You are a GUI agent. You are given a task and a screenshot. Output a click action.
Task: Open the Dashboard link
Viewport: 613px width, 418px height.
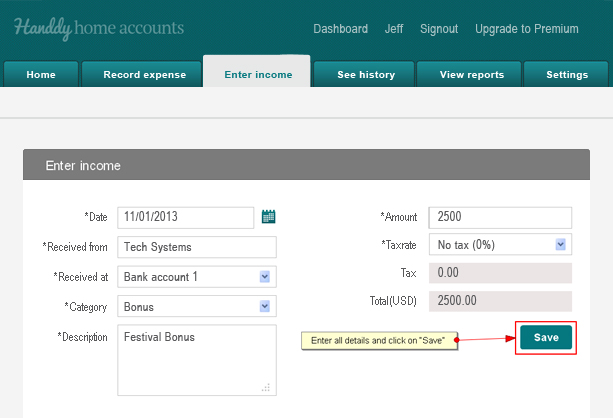click(341, 29)
